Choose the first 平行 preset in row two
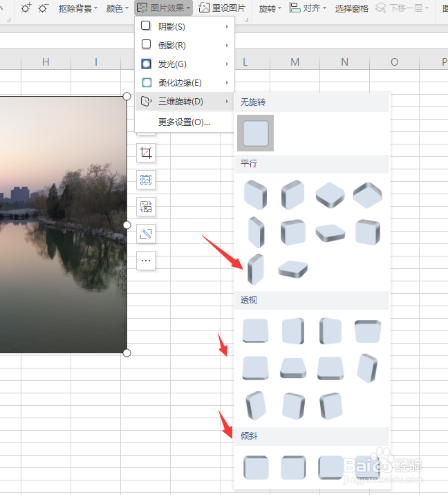Viewport: 448px width, 495px height. coord(256,232)
